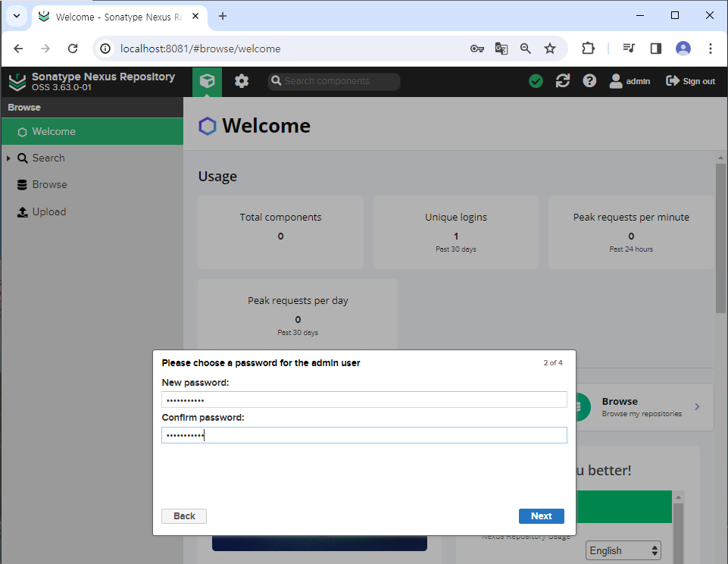Click the browser forward arrow
The width and height of the screenshot is (728, 564).
tap(45, 49)
